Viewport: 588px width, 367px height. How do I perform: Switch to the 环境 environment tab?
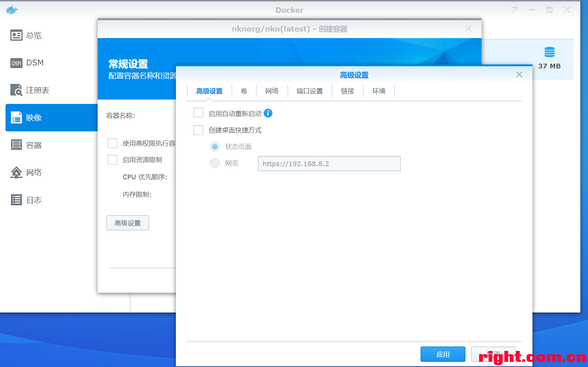point(379,91)
